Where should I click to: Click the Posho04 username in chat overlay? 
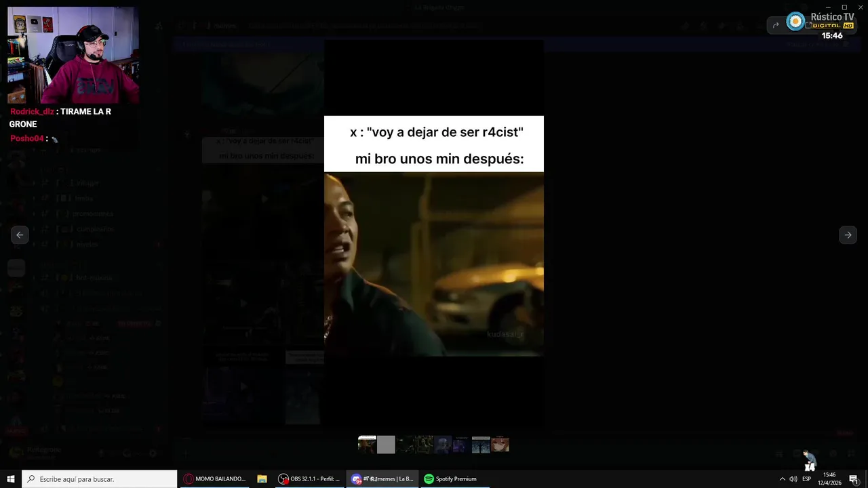pyautogui.click(x=26, y=138)
